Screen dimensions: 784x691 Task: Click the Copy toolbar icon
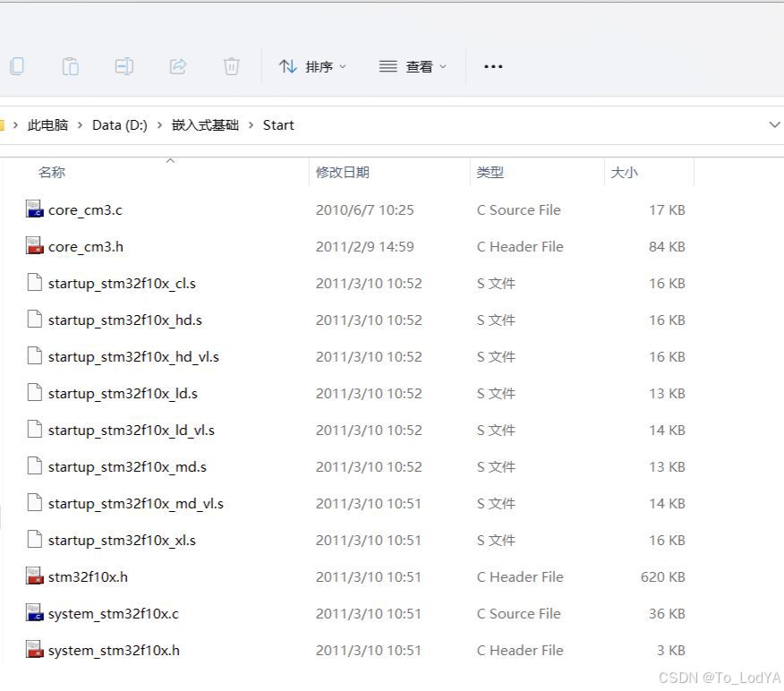coord(17,66)
